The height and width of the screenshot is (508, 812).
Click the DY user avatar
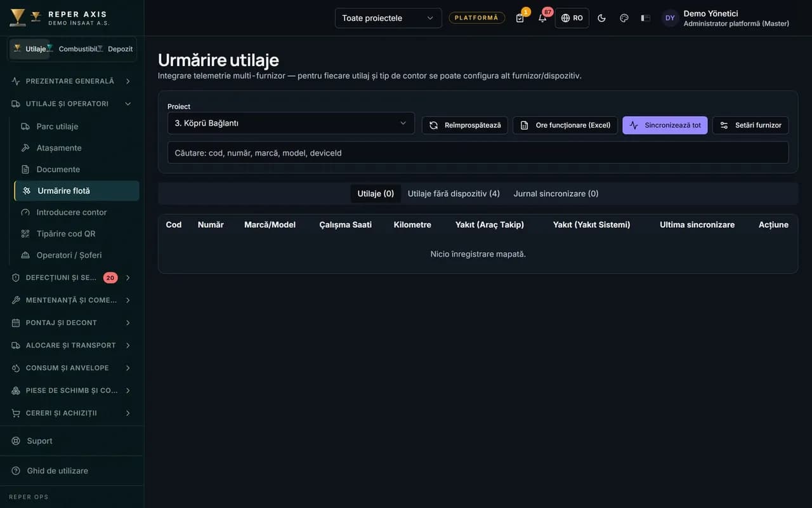pyautogui.click(x=670, y=18)
